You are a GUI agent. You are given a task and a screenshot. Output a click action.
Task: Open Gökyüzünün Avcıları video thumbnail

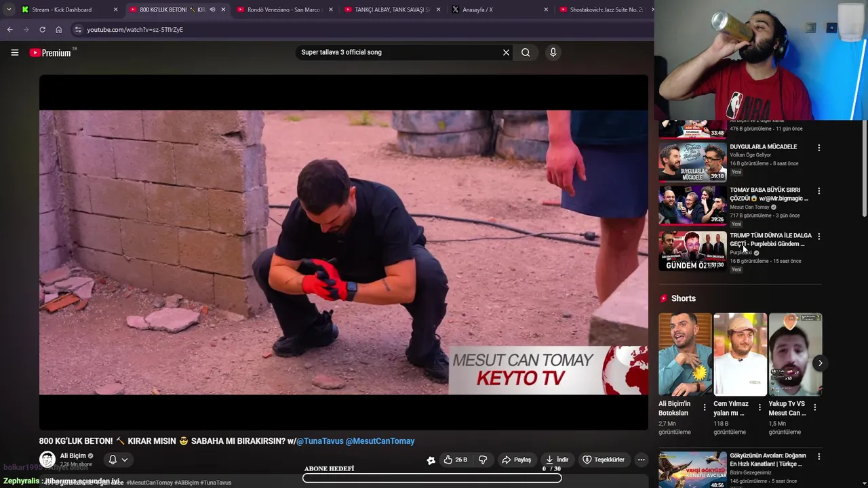click(x=692, y=470)
